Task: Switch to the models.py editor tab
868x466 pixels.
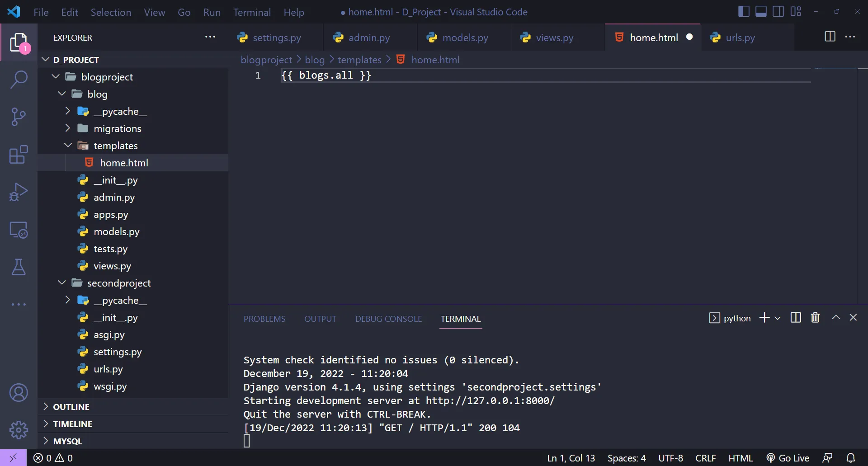Action: [x=465, y=38]
